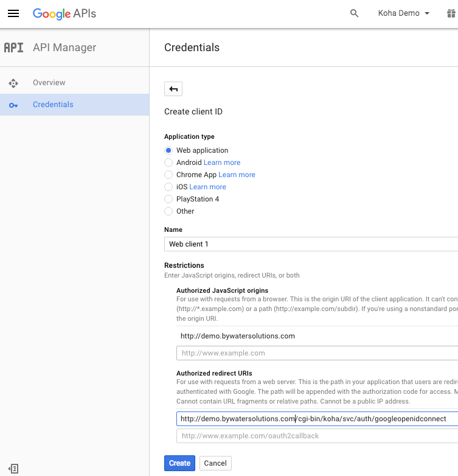
Task: Expand the Koha Demo project dropdown
Action: 403,13
